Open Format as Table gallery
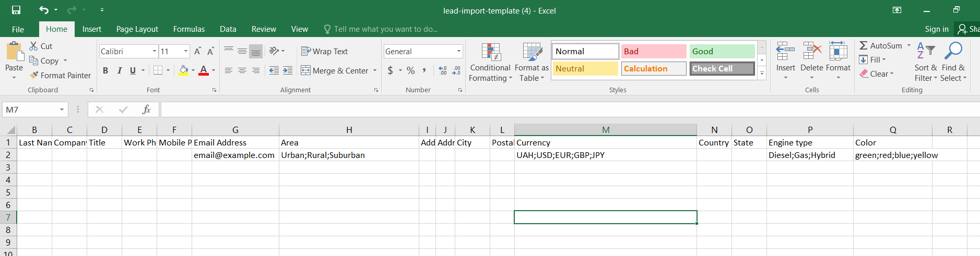 tap(532, 62)
